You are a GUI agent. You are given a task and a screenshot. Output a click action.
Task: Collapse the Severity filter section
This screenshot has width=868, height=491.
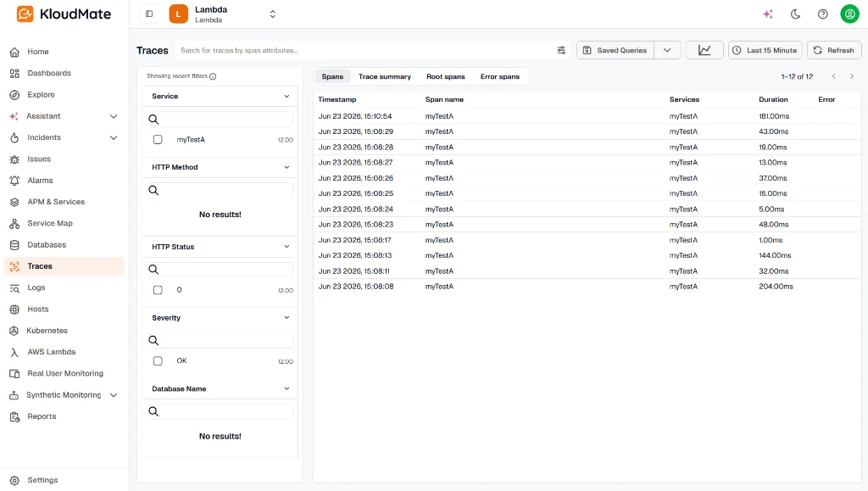tap(287, 318)
